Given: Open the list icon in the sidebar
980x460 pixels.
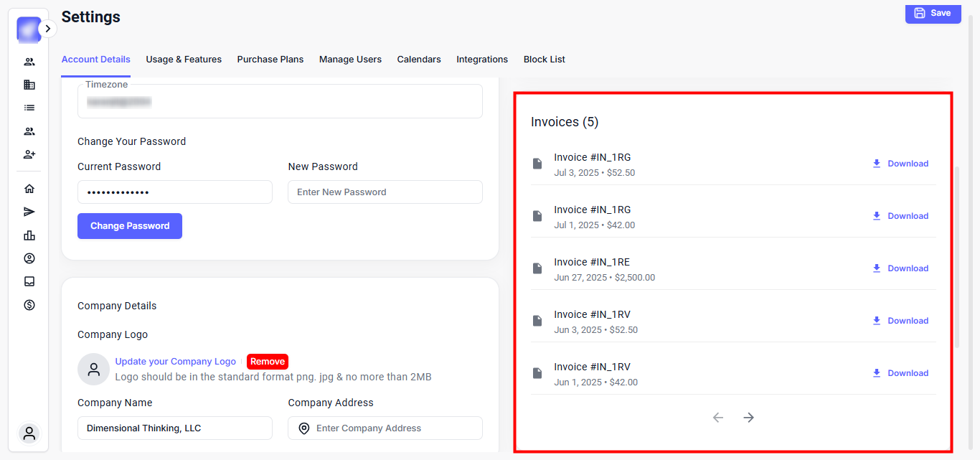Looking at the screenshot, I should tap(29, 108).
